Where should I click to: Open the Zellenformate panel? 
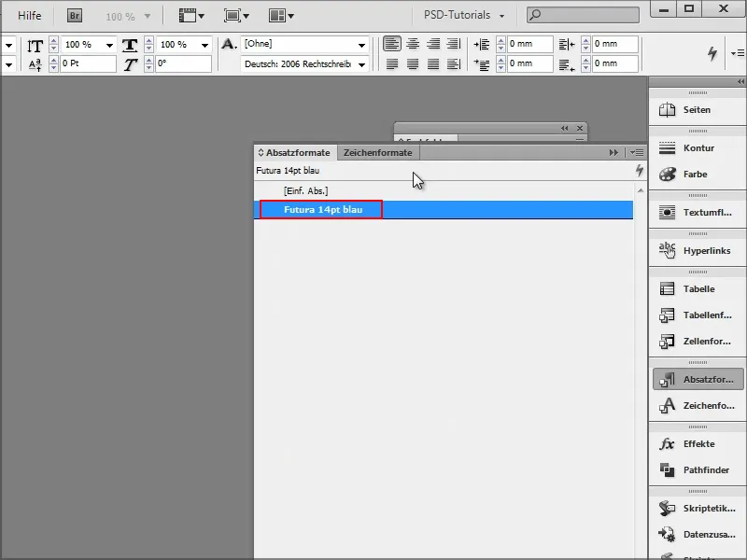coord(697,342)
